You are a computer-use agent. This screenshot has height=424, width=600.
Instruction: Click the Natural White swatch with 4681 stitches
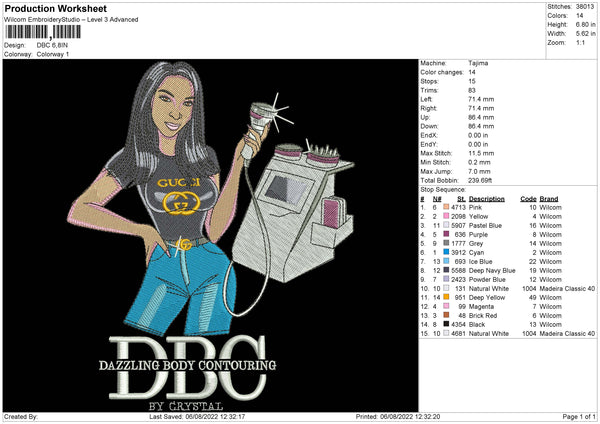click(446, 333)
